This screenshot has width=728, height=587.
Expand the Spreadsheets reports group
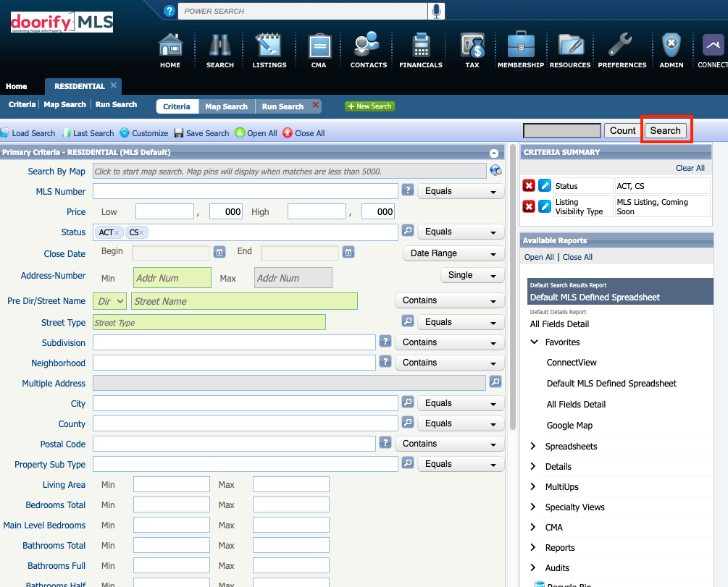pyautogui.click(x=533, y=446)
